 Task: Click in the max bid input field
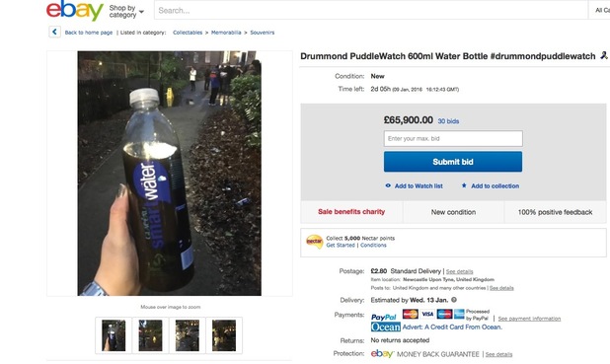click(x=453, y=138)
